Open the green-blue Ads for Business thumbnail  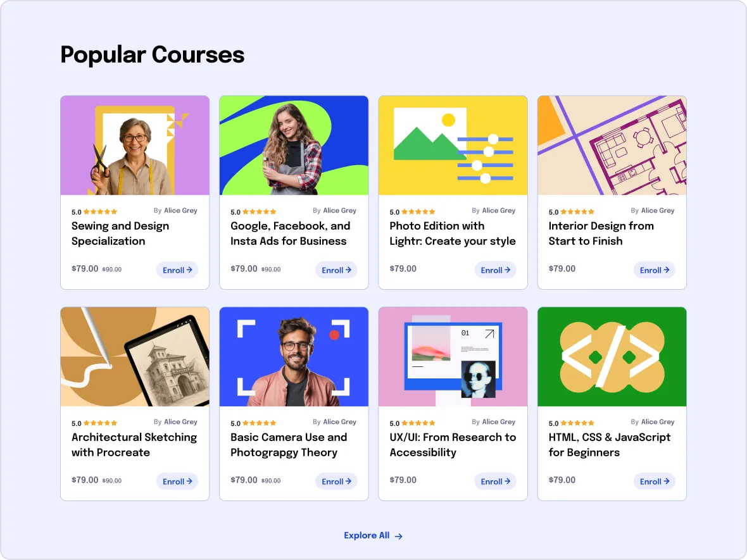(294, 146)
